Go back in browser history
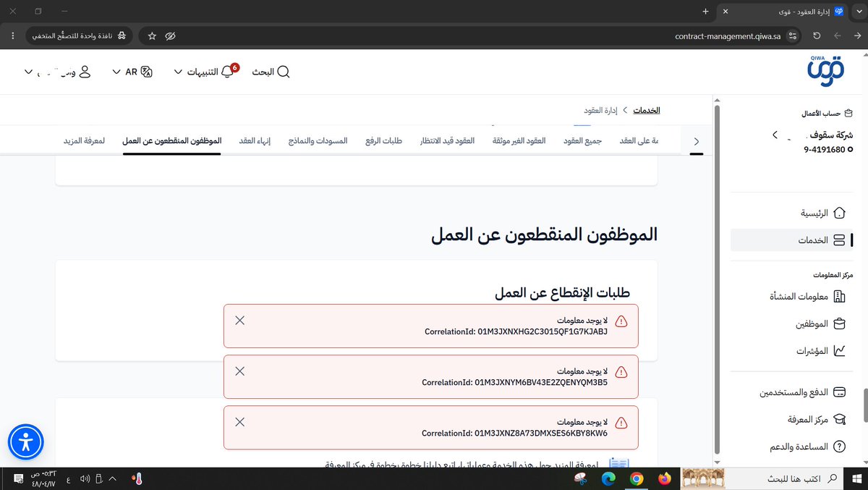The width and height of the screenshot is (868, 490). pos(857,35)
